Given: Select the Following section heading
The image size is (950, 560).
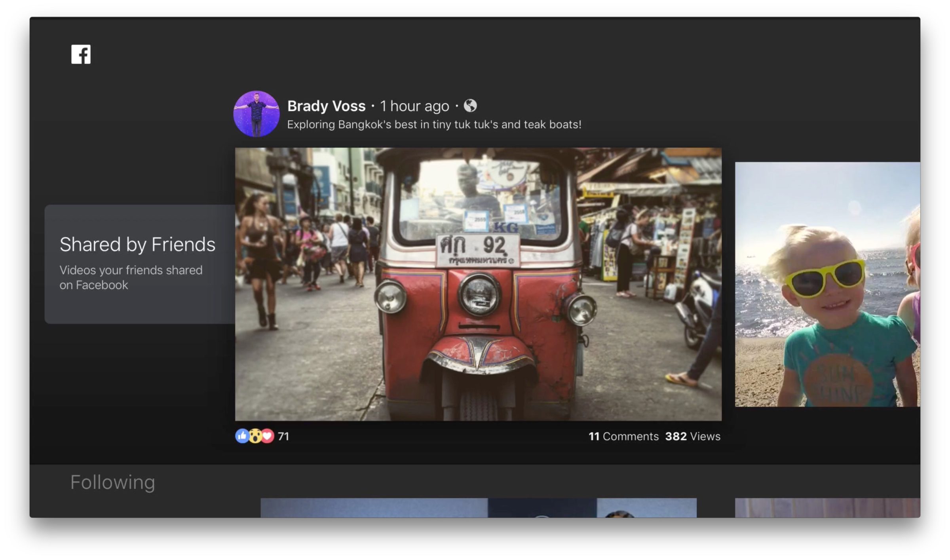Looking at the screenshot, I should pyautogui.click(x=112, y=482).
